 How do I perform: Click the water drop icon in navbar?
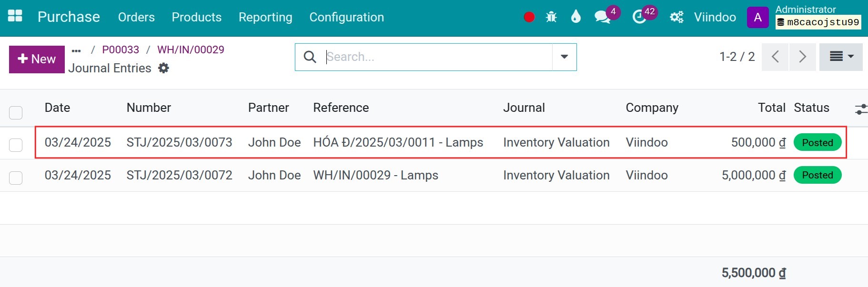point(576,17)
